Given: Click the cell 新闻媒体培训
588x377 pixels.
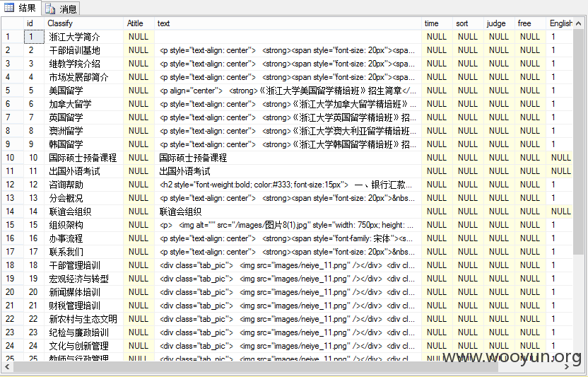Looking at the screenshot, I should [x=83, y=292].
